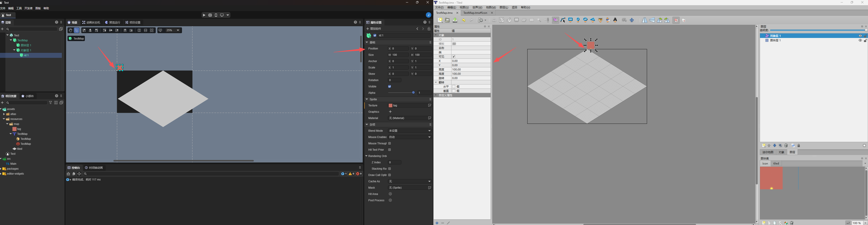Click the Rotation input field

(394, 80)
